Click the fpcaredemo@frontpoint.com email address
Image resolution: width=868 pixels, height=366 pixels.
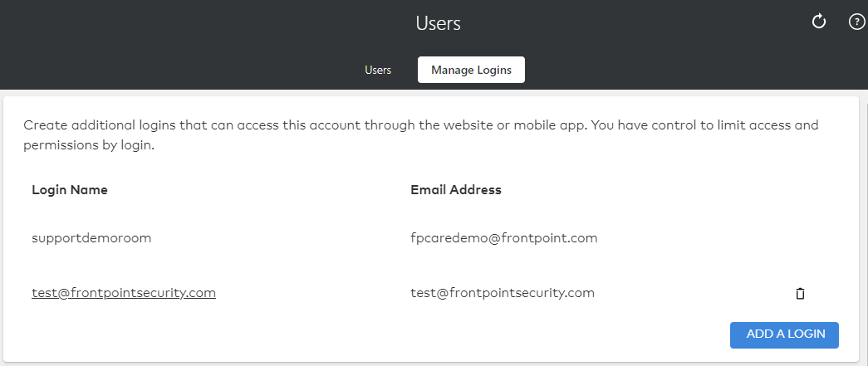[503, 238]
